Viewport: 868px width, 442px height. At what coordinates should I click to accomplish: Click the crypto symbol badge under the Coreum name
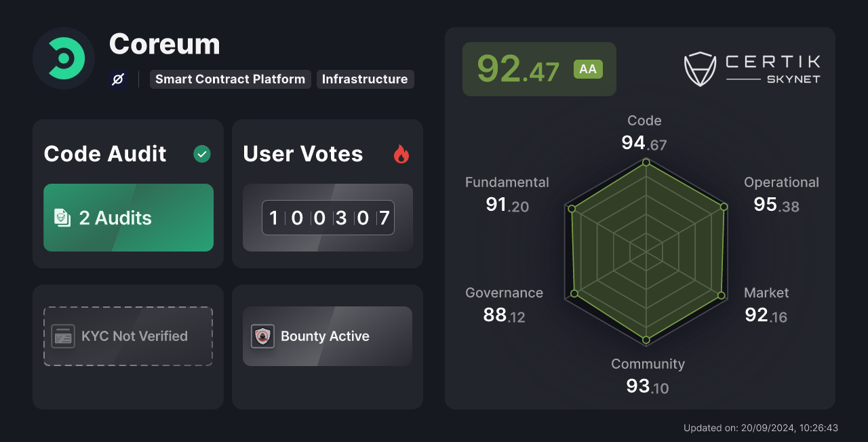[x=117, y=79]
